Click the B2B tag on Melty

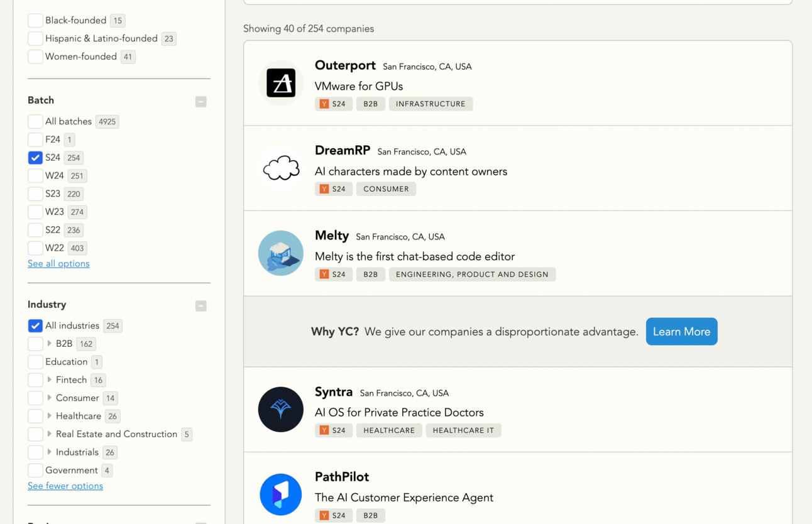371,274
